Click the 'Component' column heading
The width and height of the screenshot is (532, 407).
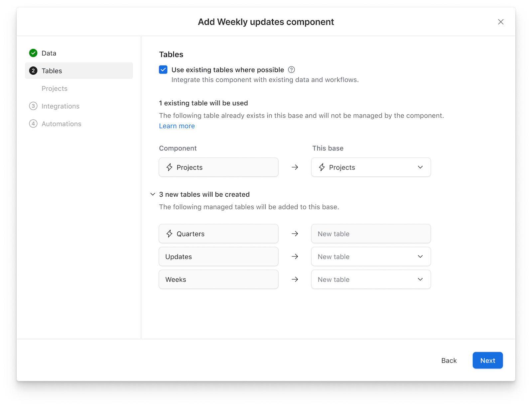(x=178, y=148)
